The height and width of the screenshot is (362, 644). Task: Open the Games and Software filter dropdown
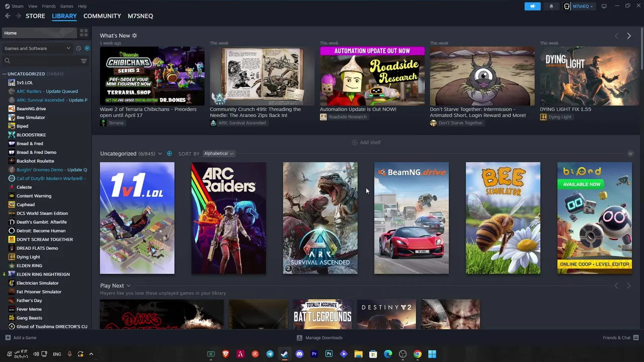pos(38,48)
